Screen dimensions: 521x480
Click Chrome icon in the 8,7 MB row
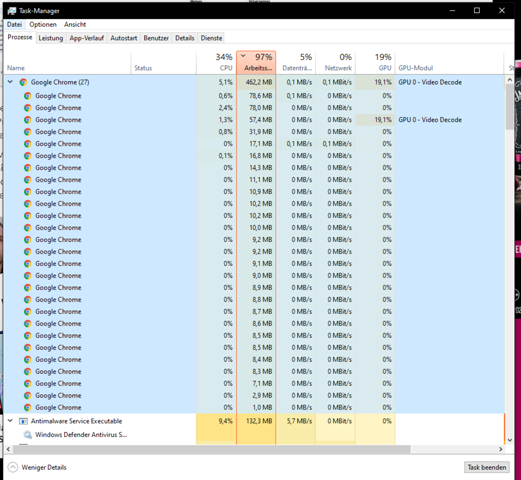click(28, 312)
